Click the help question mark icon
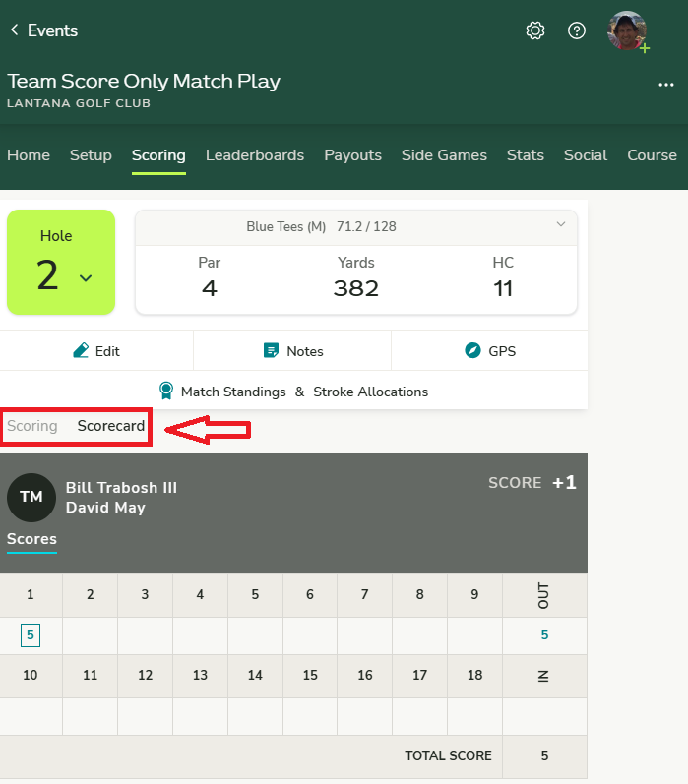The height and width of the screenshot is (784, 688). pyautogui.click(x=577, y=30)
